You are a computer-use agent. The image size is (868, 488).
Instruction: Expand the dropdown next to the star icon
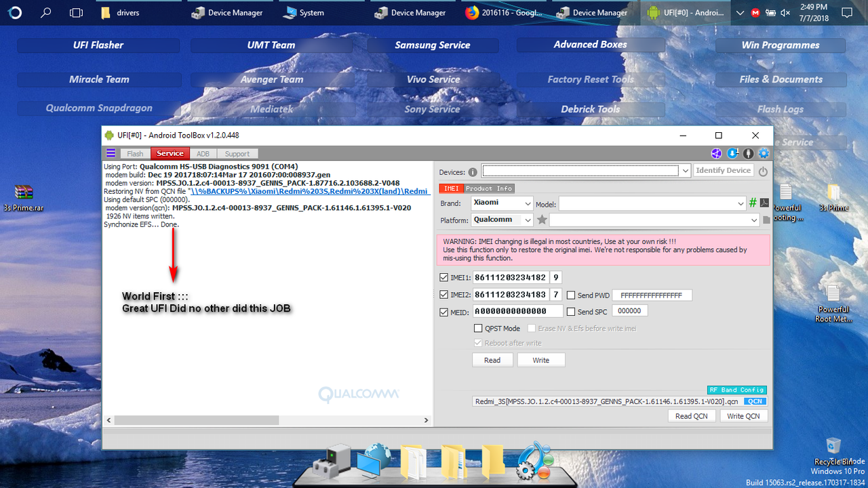[754, 220]
